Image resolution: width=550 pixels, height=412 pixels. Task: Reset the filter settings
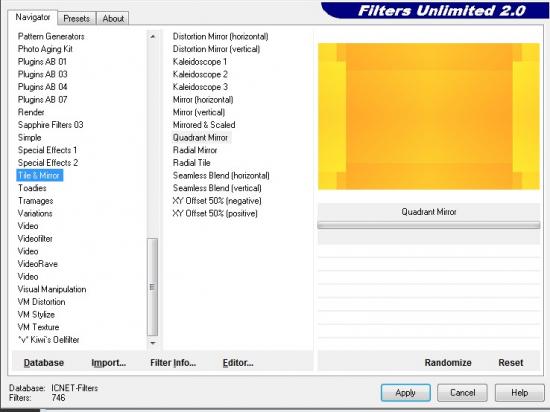coord(510,363)
